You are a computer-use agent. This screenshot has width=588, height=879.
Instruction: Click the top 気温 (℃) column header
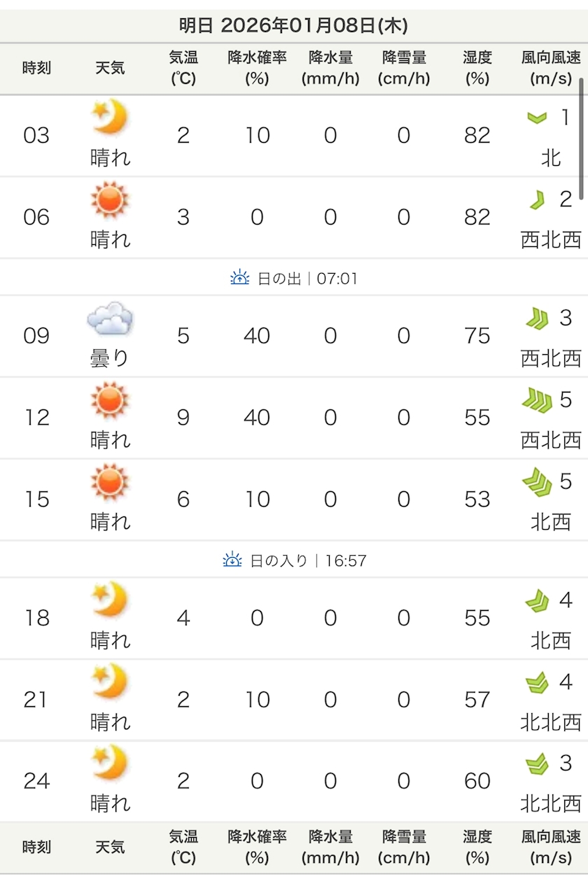(x=183, y=68)
